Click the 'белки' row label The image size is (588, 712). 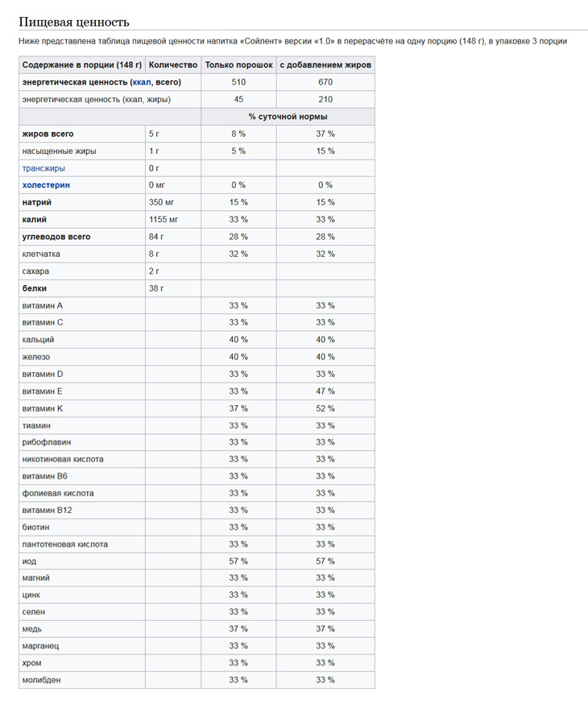coord(35,288)
